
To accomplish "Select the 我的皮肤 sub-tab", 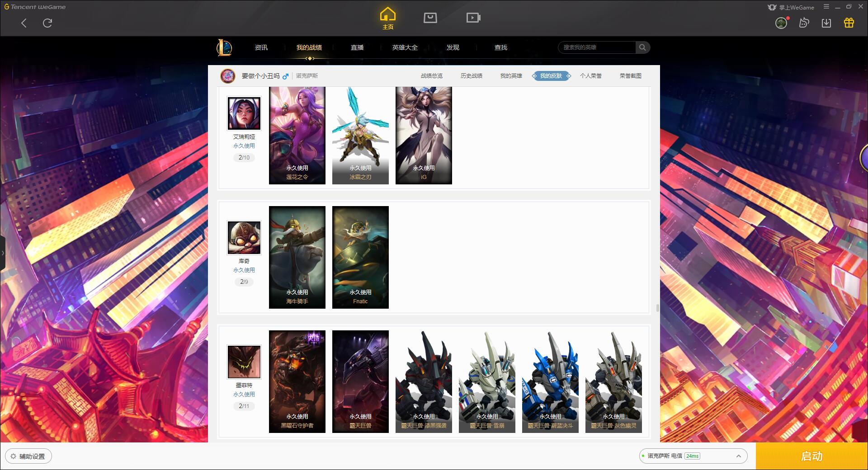I will 551,76.
